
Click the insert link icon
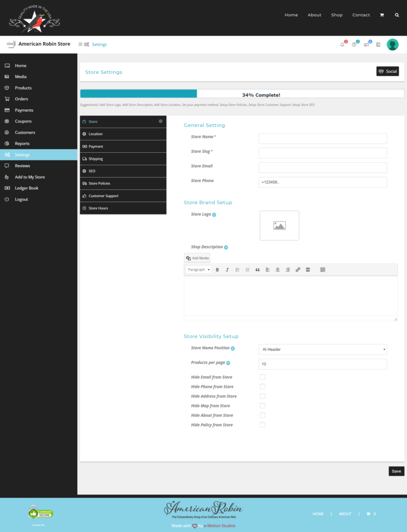point(297,270)
